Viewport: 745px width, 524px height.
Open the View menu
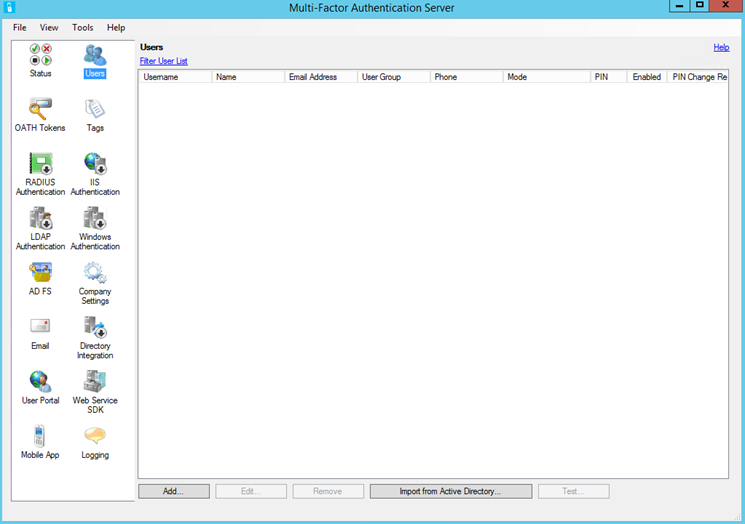click(49, 28)
